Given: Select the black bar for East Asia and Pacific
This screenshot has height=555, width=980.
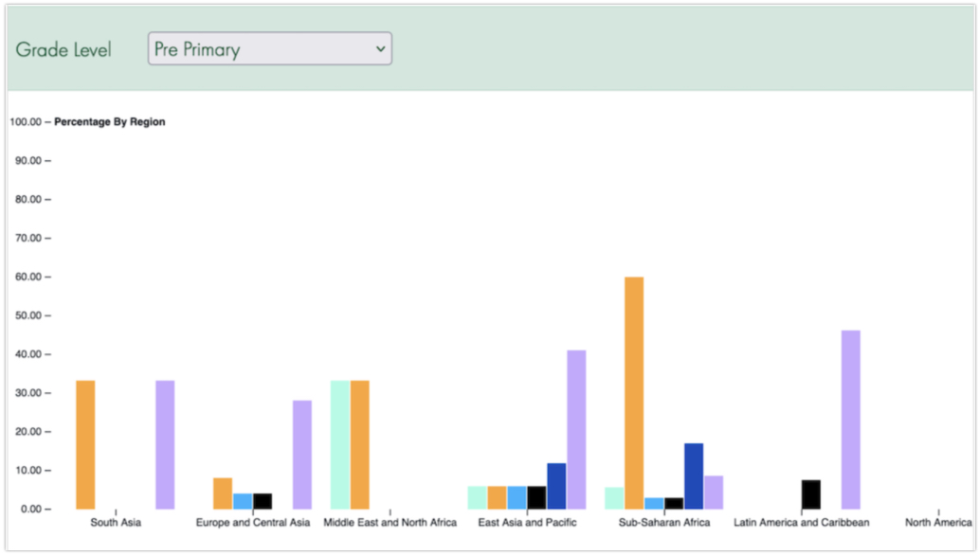Looking at the screenshot, I should [x=536, y=497].
